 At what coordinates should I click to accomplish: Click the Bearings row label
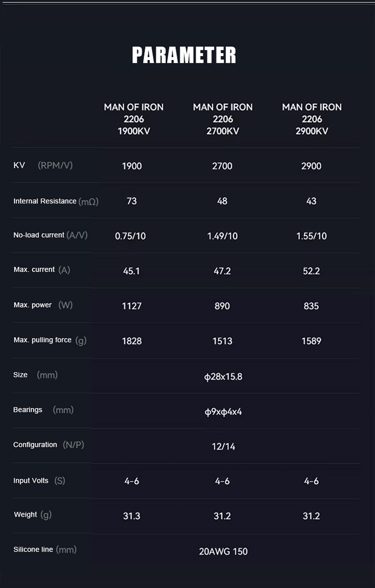point(43,410)
